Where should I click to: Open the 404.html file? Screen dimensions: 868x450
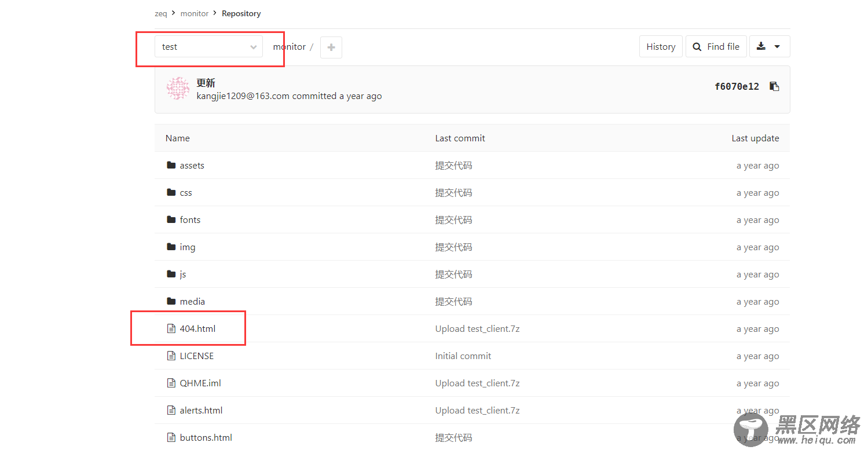click(197, 329)
